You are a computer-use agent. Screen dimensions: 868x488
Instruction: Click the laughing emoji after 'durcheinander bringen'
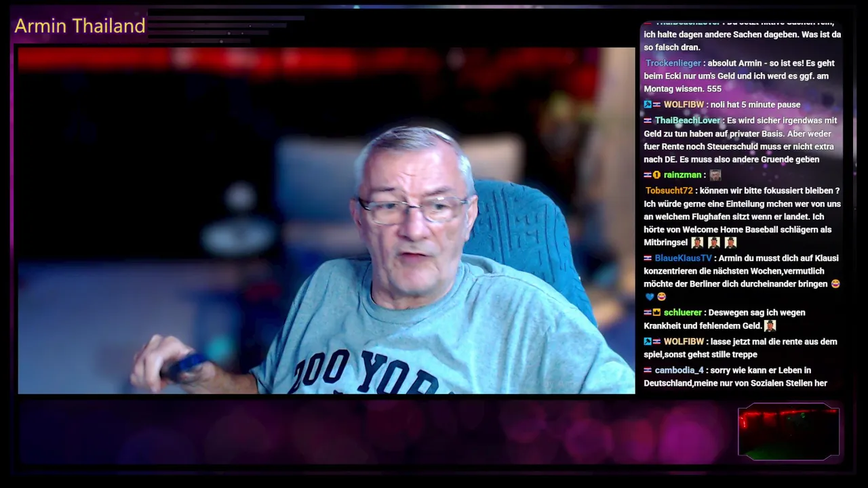coord(835,284)
